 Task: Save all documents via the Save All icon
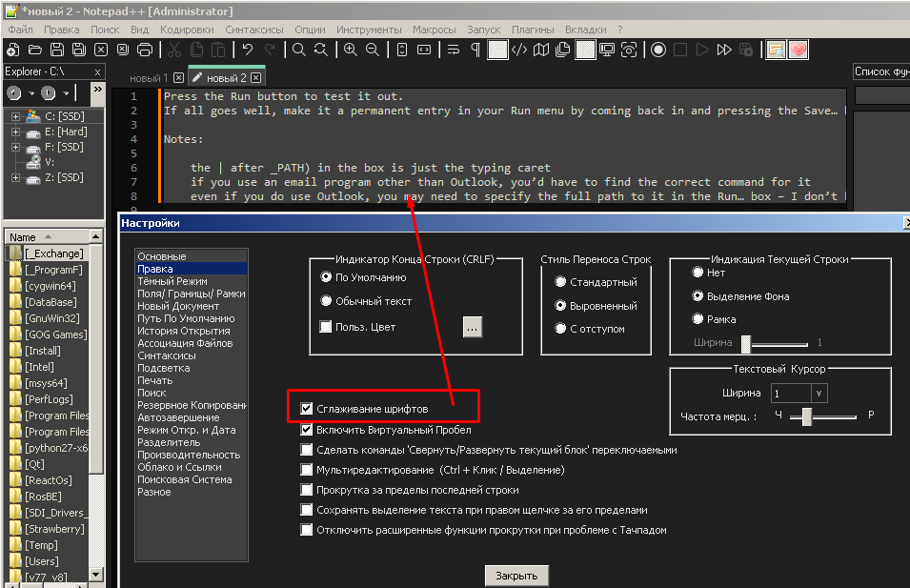coord(77,48)
